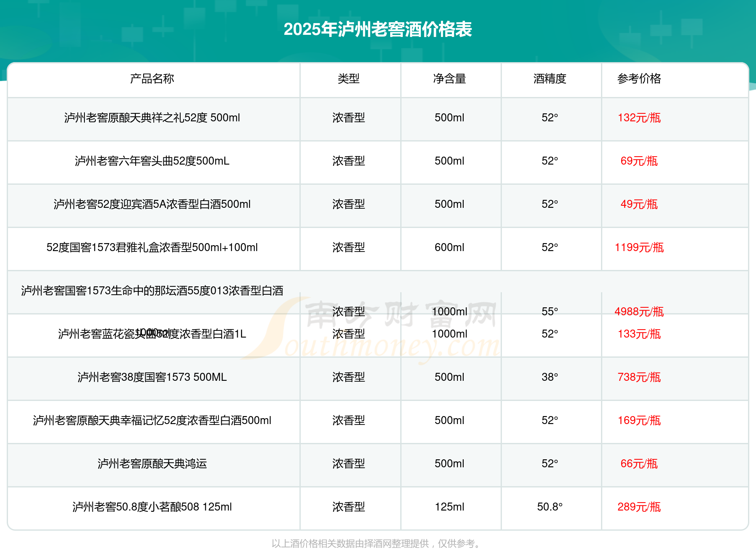Click the title "2025年泸州老窖酒价格表"
This screenshot has height=550, width=756.
(378, 29)
